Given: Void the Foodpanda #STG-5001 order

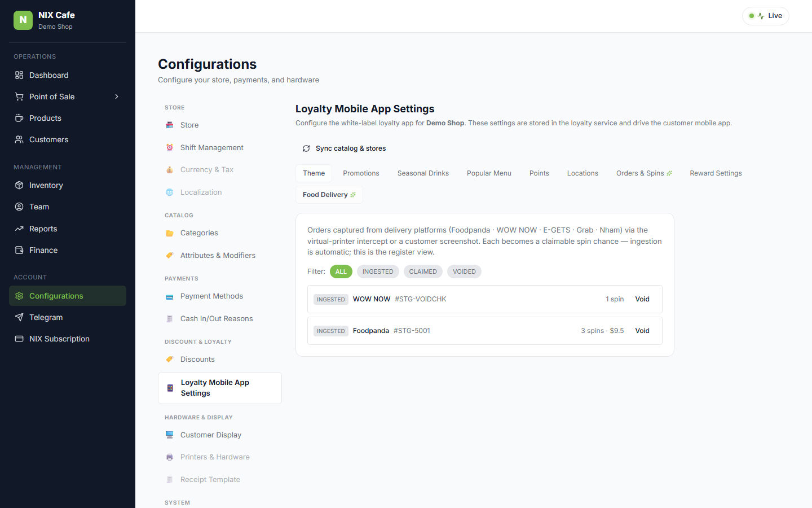Looking at the screenshot, I should [x=642, y=331].
